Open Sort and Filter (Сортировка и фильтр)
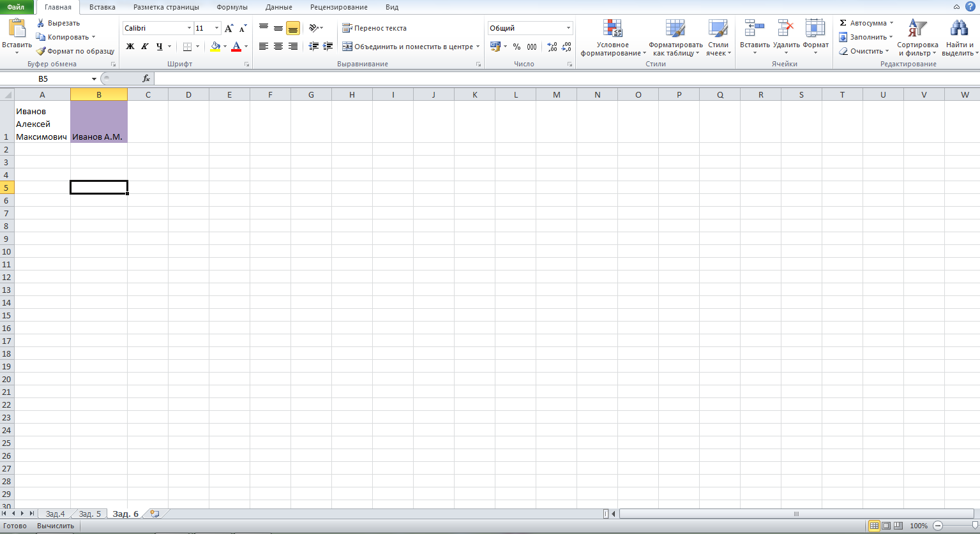 (917, 38)
